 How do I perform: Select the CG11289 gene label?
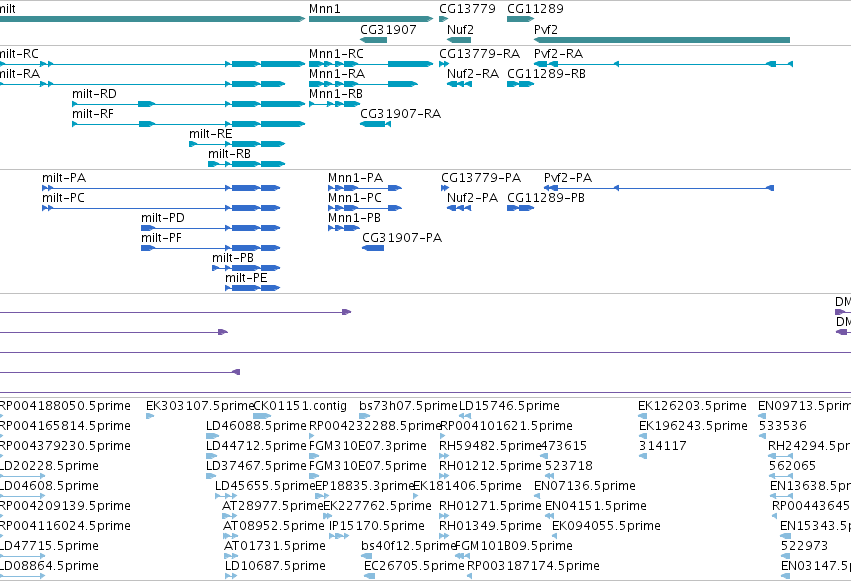point(535,9)
